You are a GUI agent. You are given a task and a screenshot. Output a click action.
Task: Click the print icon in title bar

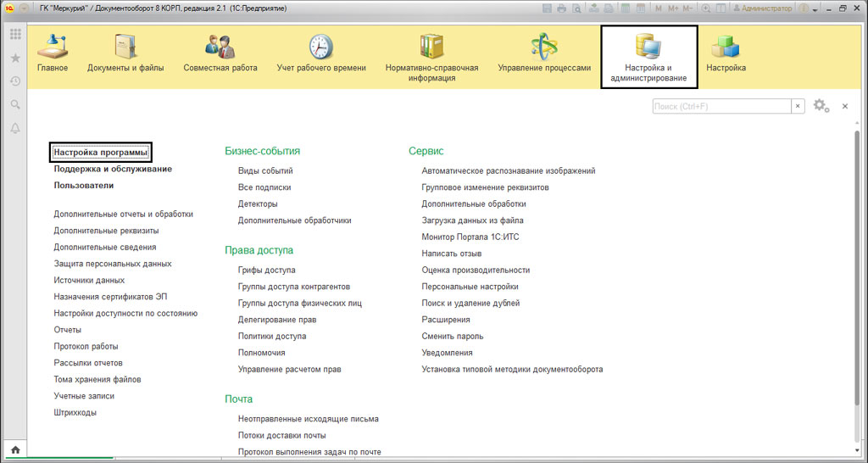click(561, 8)
